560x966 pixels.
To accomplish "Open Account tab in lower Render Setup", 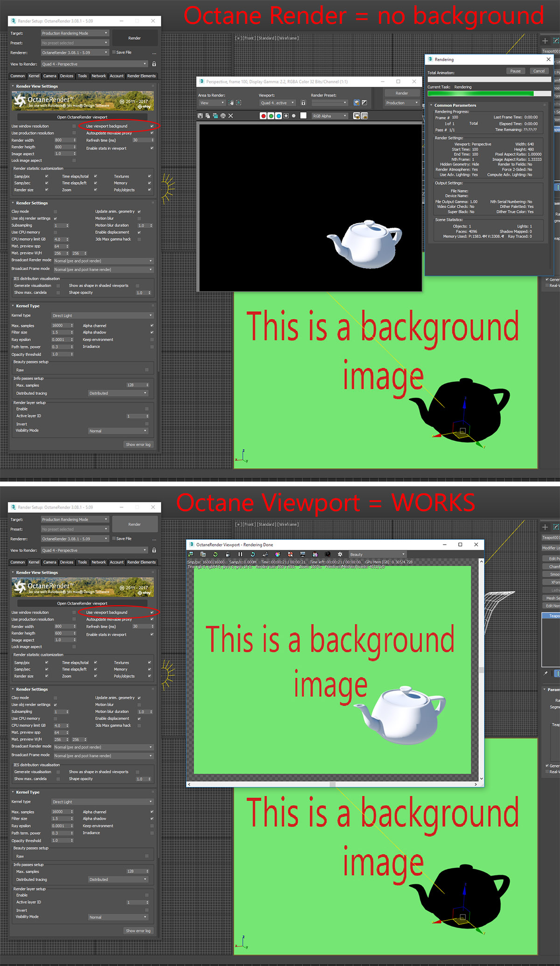I will tap(117, 562).
